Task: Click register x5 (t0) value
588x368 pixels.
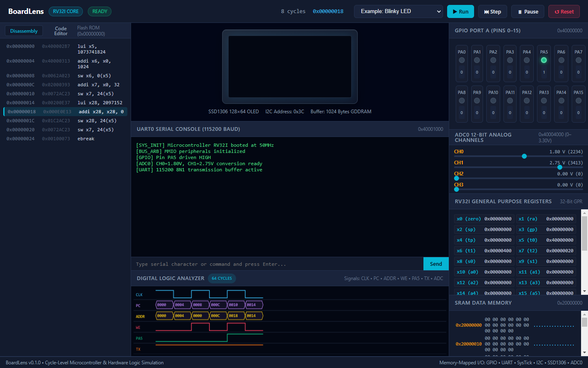Action: pyautogui.click(x=560, y=240)
